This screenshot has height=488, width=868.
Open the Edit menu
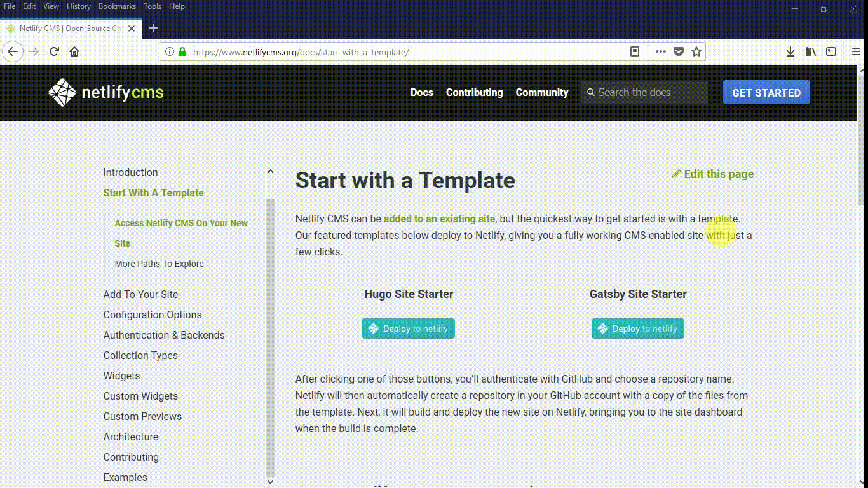click(29, 6)
